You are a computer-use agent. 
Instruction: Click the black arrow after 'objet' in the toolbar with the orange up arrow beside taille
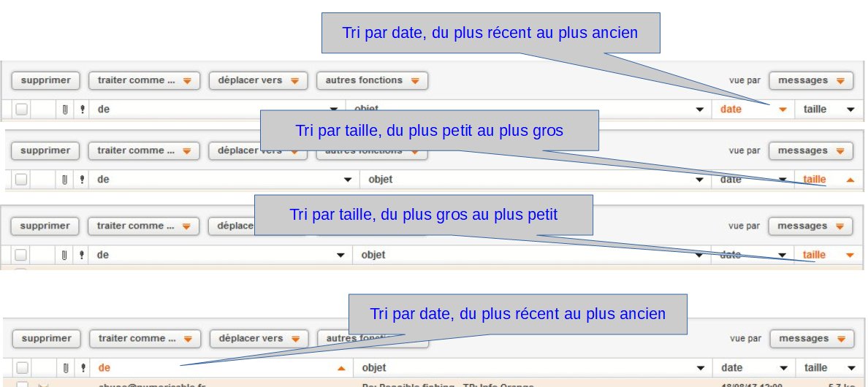tap(700, 180)
